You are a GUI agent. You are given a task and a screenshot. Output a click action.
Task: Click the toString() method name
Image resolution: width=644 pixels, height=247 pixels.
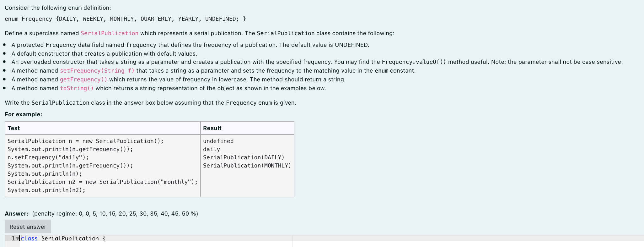[77, 88]
